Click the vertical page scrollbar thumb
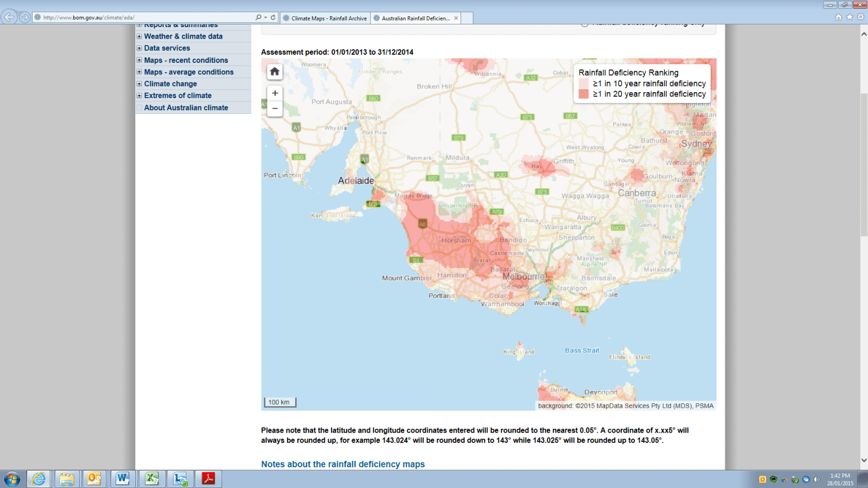Viewport: 868px width, 488px height. tap(864, 164)
